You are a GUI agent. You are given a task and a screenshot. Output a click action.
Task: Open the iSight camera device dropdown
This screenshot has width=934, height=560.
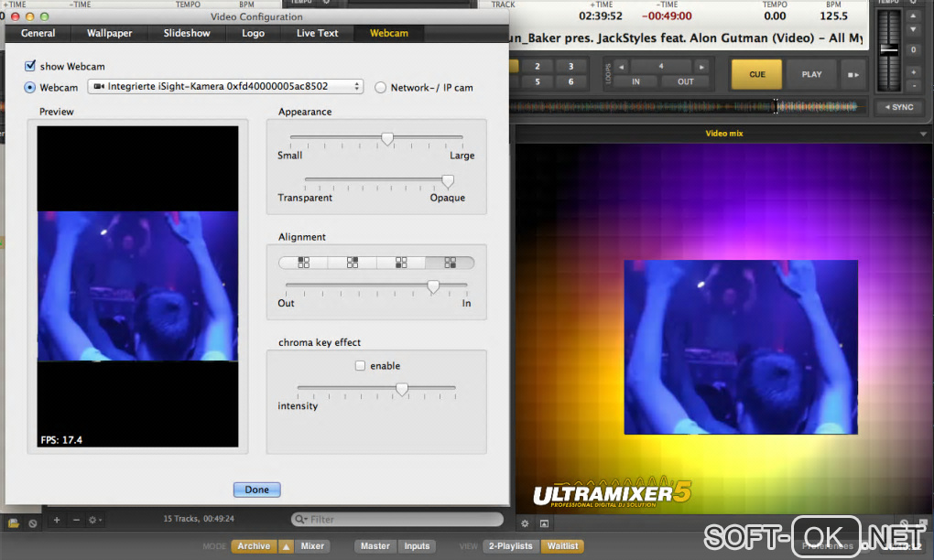(x=225, y=86)
